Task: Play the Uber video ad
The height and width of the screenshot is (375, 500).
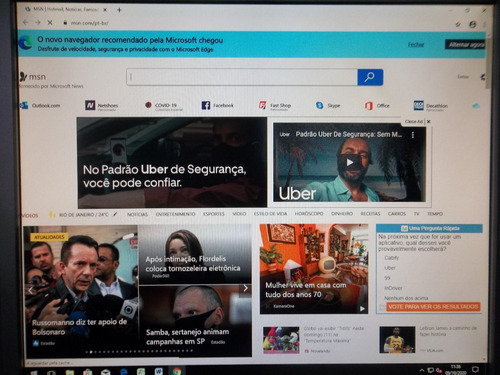Action: click(349, 162)
